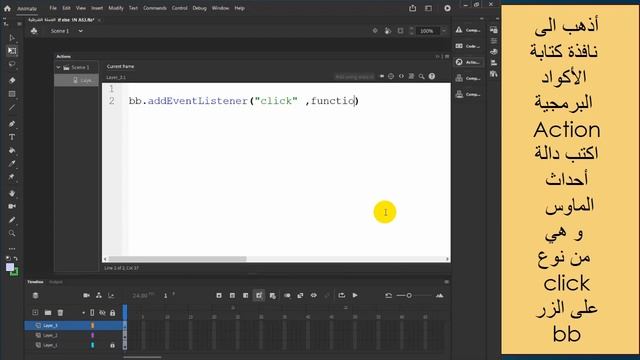Open the quick share and publish icon
This screenshot has width=640, height=360.
[x=413, y=8]
